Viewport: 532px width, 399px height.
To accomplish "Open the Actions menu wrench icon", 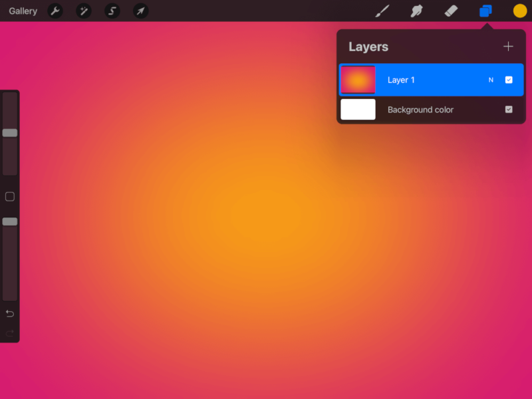I will tap(56, 11).
